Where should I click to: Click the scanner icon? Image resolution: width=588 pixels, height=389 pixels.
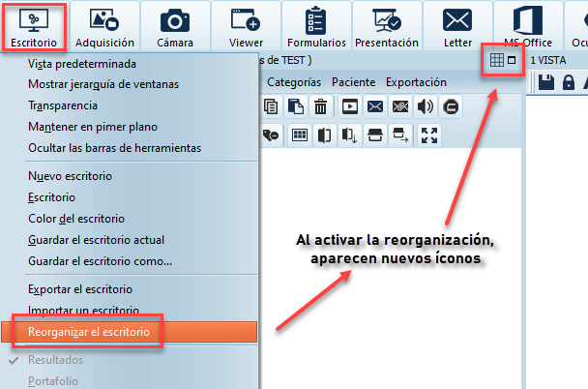point(375,135)
